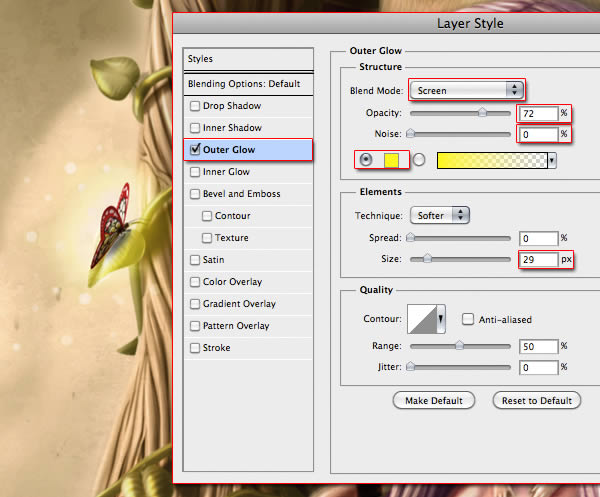Select the Bevel and Emboss label

[241, 194]
